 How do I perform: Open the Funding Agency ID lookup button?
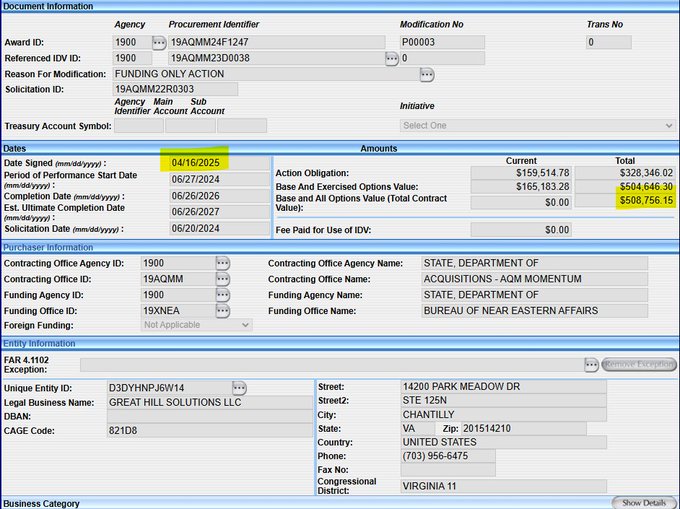click(222, 295)
